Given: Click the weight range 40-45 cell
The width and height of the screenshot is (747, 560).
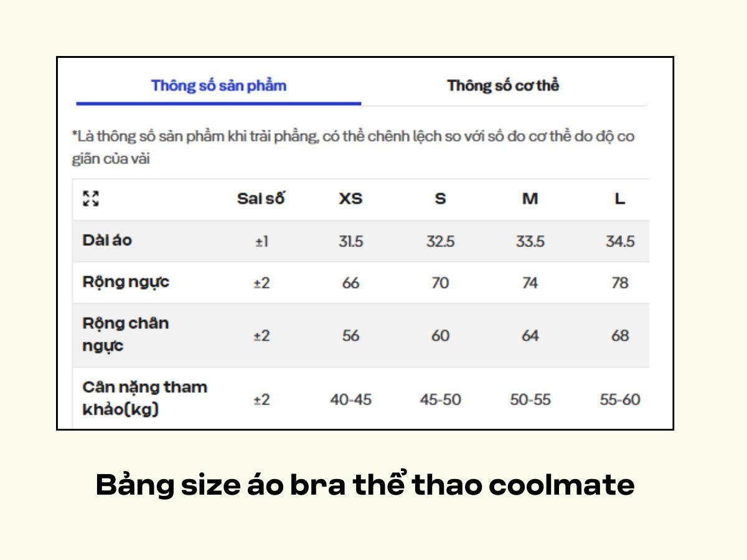Looking at the screenshot, I should pos(351,399).
